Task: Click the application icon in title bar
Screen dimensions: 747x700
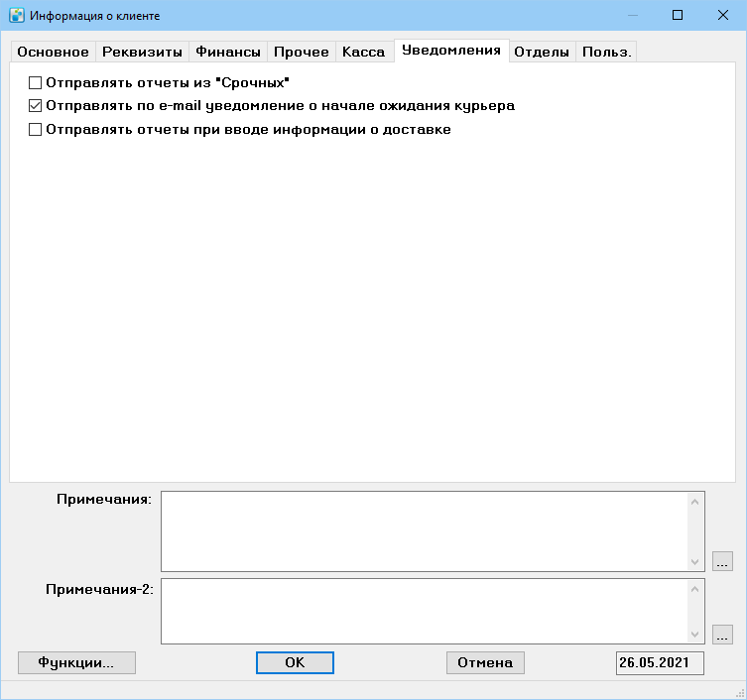Action: [17, 15]
